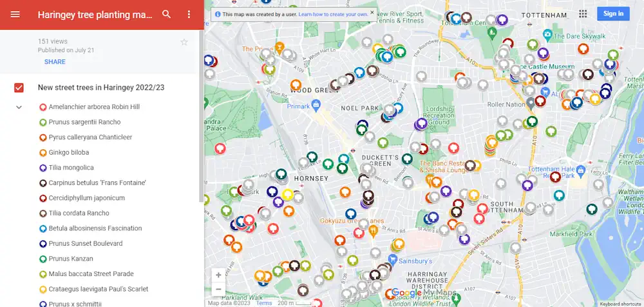Open the three-dot more options menu

tap(189, 14)
